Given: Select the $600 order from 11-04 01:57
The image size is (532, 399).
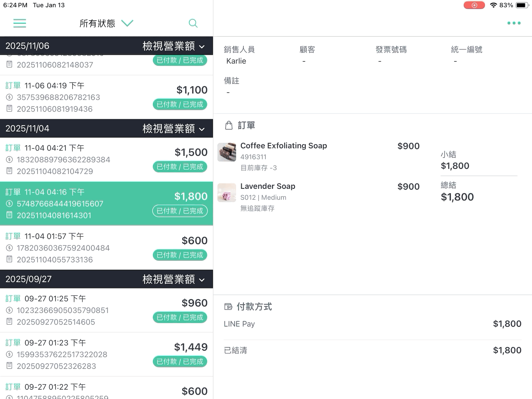Looking at the screenshot, I should pyautogui.click(x=106, y=248).
